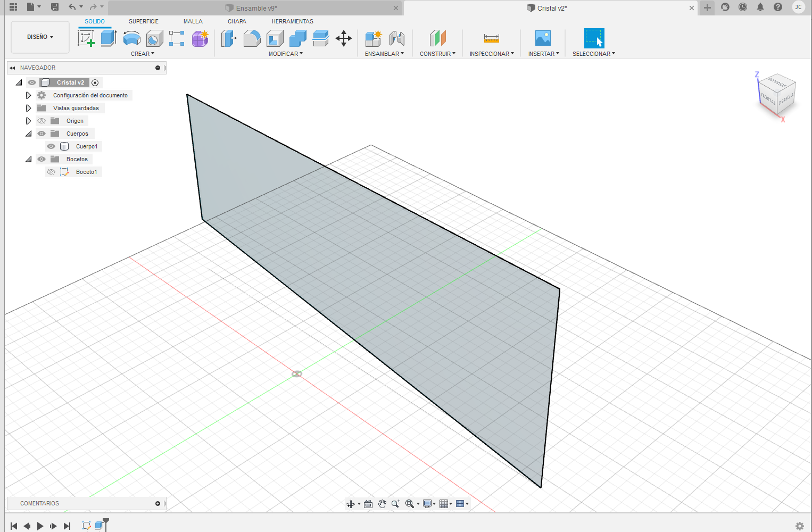Activate the Cristal v2 component radio button
812x532 pixels.
95,82
